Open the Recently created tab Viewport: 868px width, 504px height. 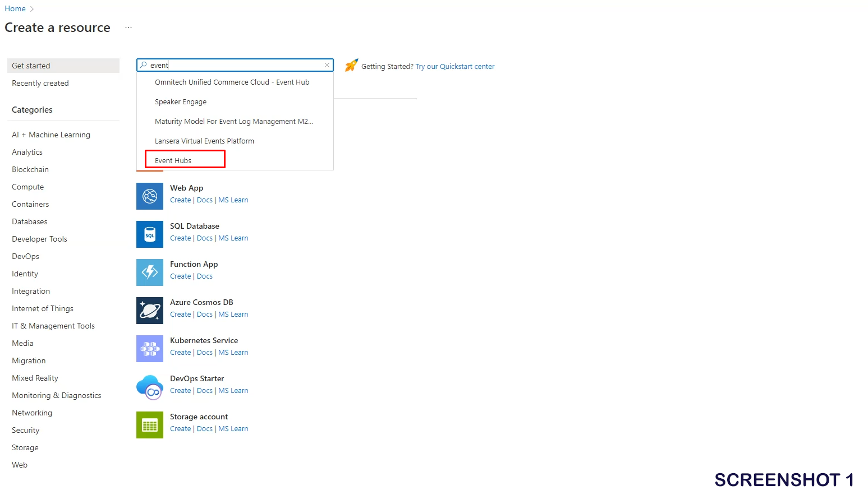pos(40,83)
